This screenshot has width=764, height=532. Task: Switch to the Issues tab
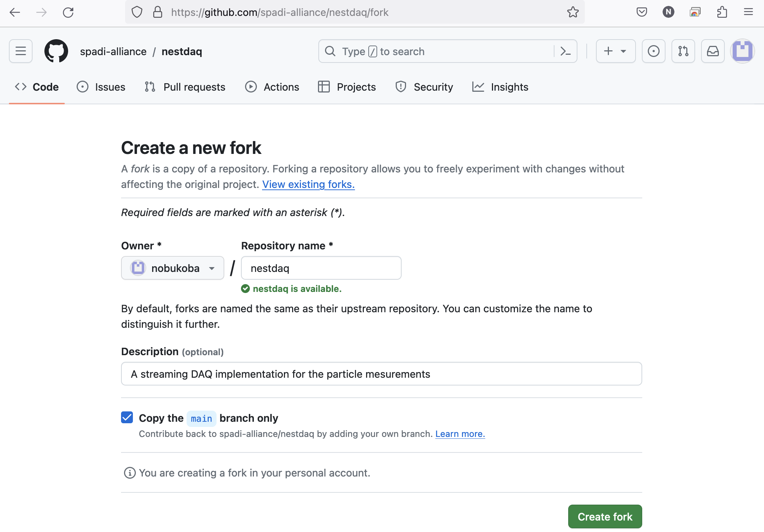pos(101,87)
